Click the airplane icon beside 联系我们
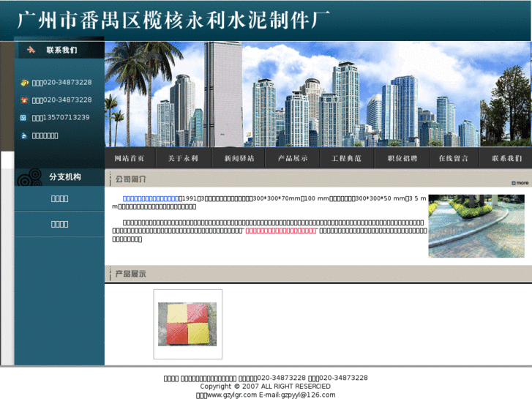 pyautogui.click(x=31, y=50)
